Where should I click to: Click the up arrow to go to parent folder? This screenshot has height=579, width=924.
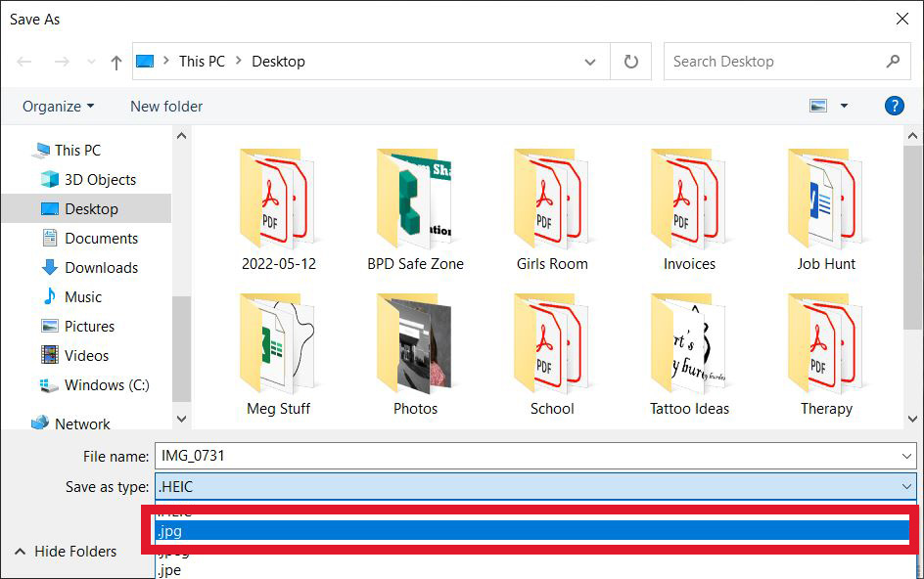click(115, 61)
